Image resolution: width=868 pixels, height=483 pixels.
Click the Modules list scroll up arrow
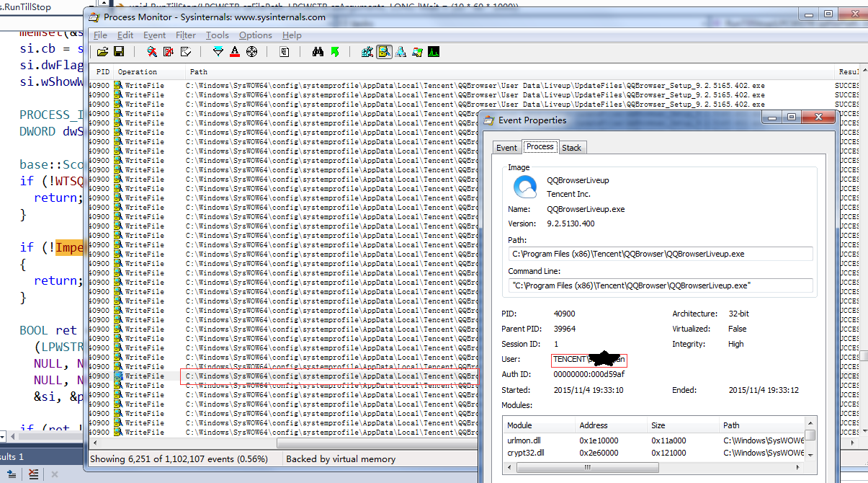[x=810, y=424]
